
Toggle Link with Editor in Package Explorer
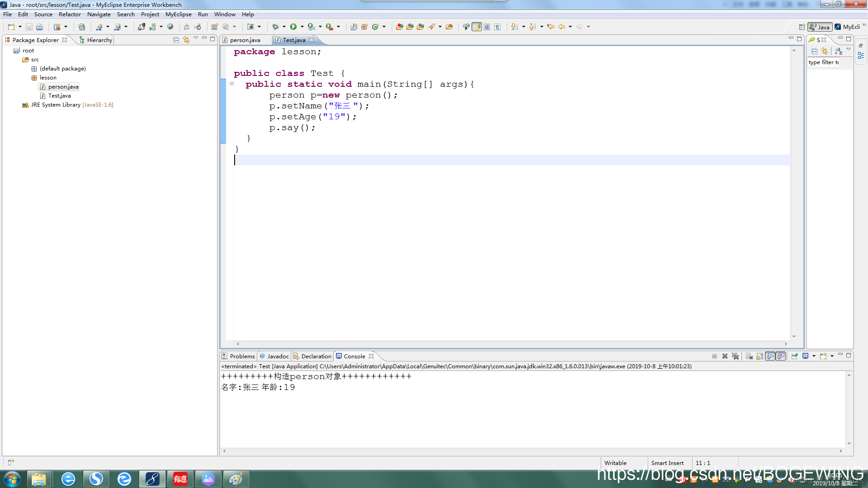[x=186, y=40]
